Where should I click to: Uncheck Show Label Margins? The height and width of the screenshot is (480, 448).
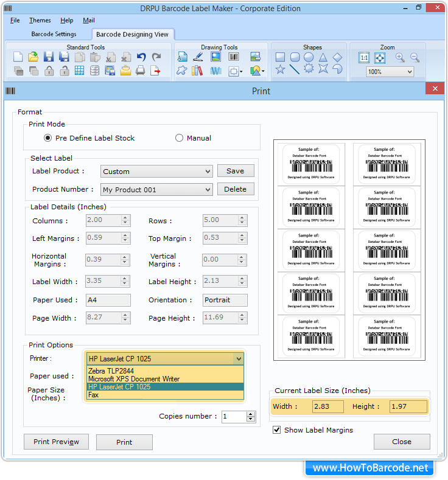click(278, 430)
